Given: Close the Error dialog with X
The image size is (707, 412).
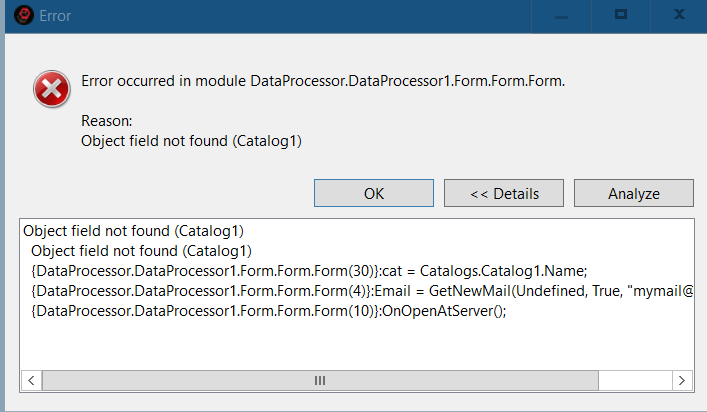Looking at the screenshot, I should click(x=677, y=16).
